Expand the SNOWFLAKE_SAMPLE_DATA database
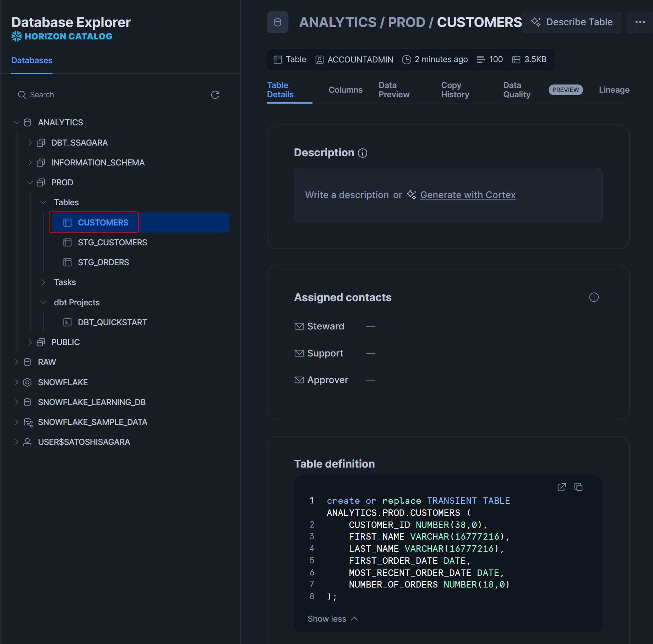 click(17, 422)
